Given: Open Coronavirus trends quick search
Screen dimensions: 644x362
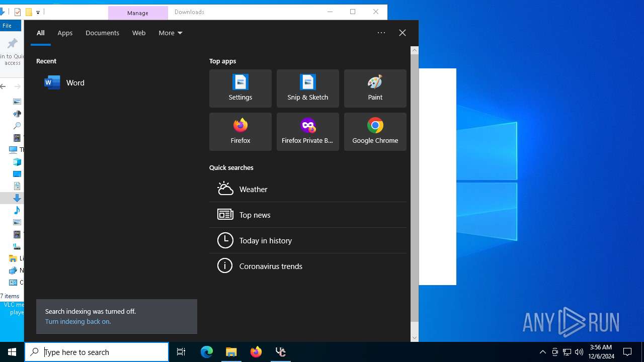Looking at the screenshot, I should tap(308, 266).
